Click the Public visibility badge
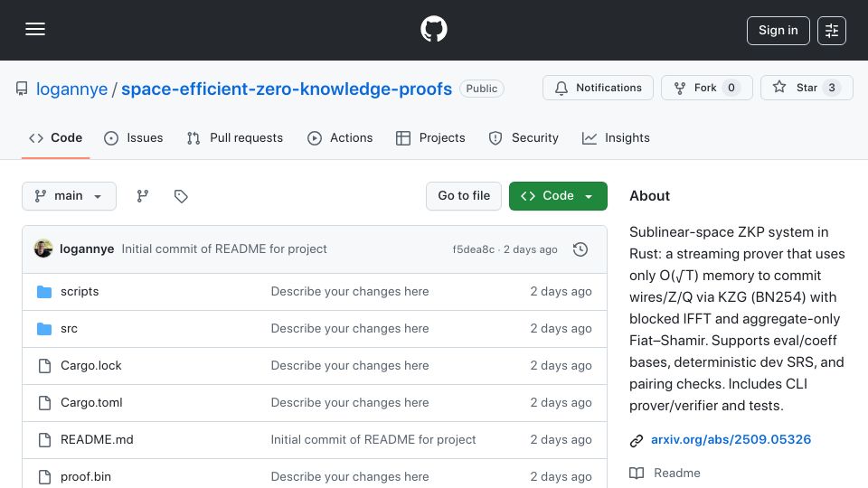 click(482, 89)
